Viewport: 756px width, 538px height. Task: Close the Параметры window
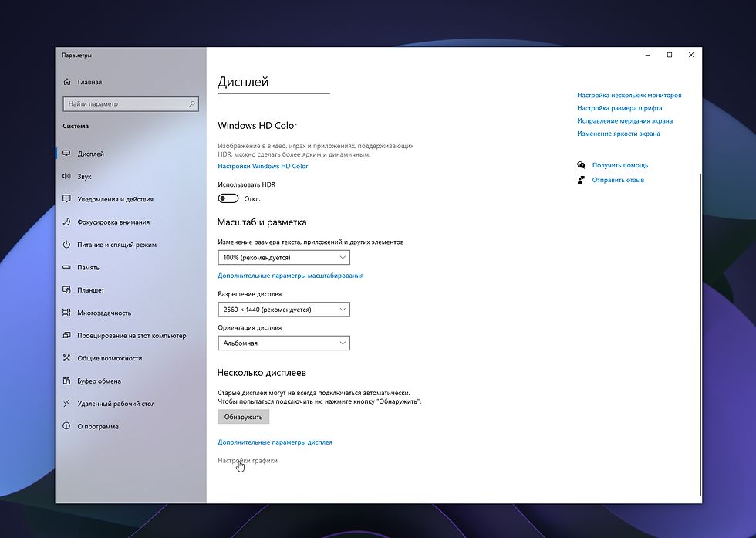click(x=691, y=55)
